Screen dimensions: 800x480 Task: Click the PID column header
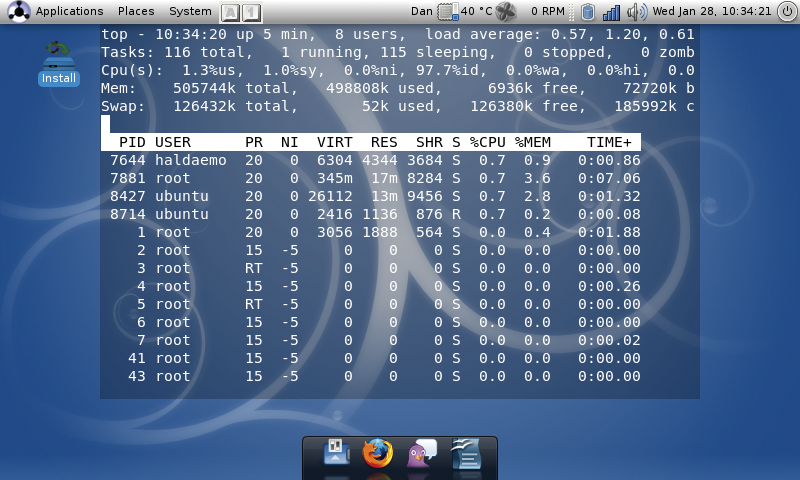point(132,142)
